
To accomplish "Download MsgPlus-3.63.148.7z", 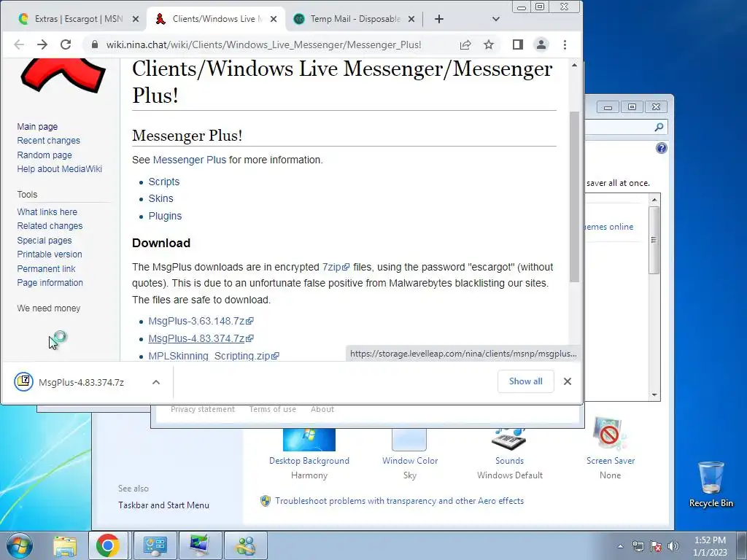I will (201, 321).
